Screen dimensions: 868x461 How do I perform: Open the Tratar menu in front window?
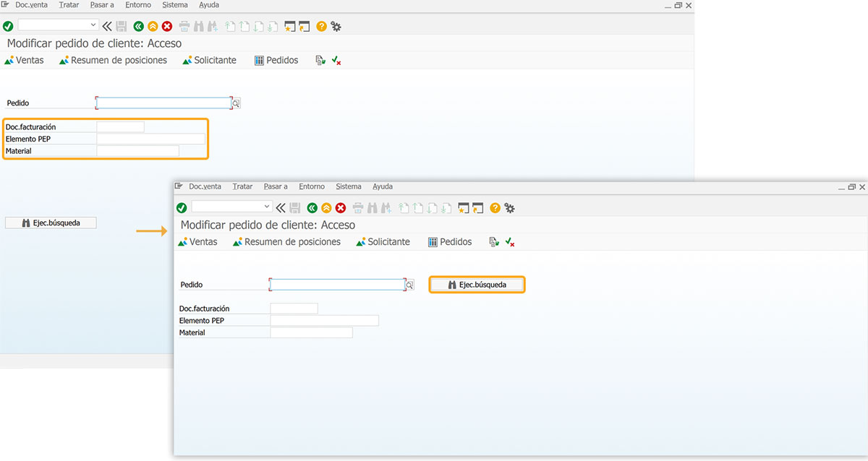point(242,186)
